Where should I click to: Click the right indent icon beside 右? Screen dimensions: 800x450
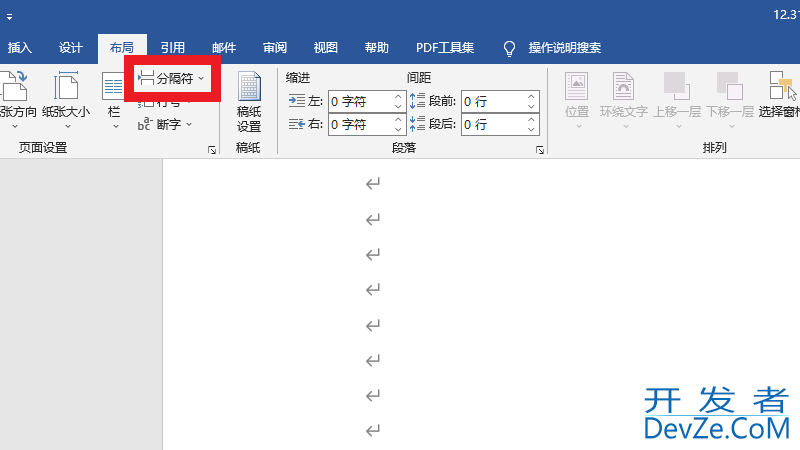pyautogui.click(x=296, y=124)
